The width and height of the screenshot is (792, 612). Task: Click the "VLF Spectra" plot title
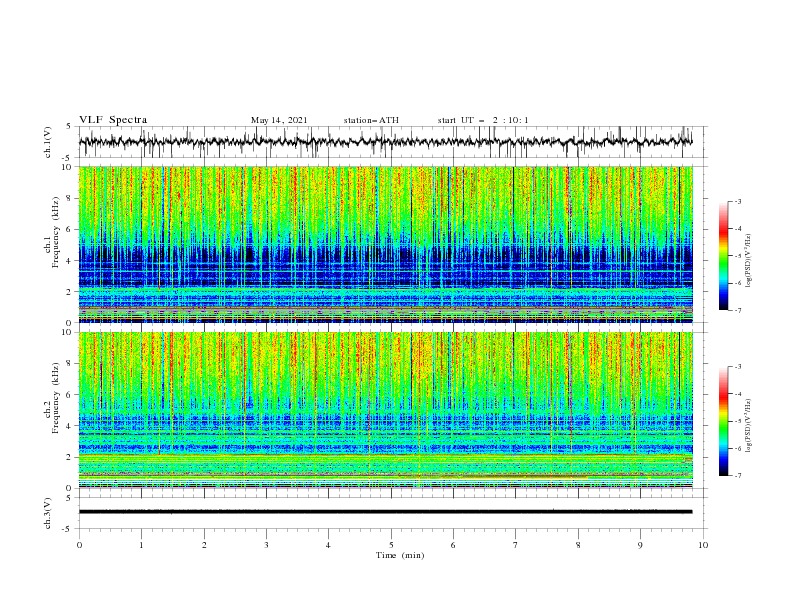coord(113,120)
